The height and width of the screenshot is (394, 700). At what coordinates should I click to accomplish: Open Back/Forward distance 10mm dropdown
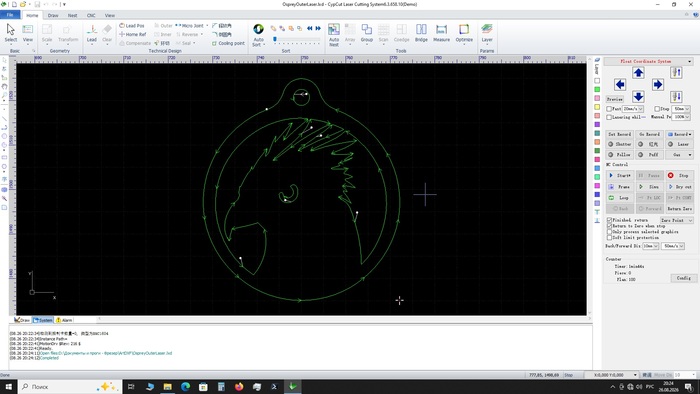pos(650,246)
